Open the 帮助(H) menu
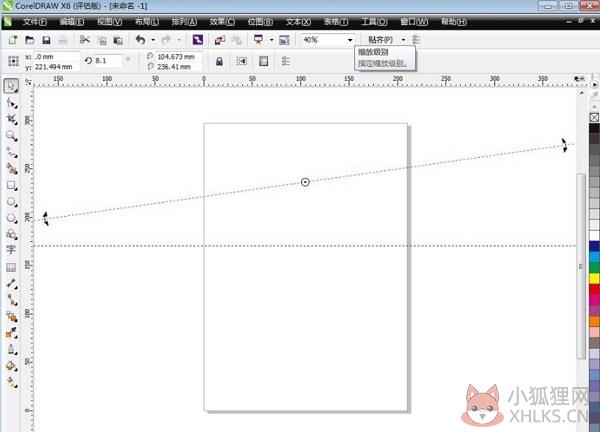 [x=453, y=22]
